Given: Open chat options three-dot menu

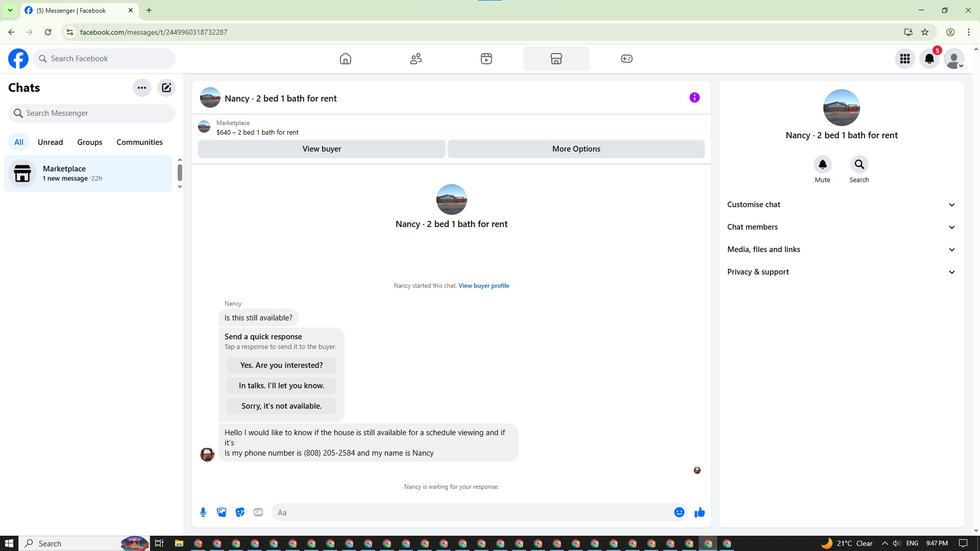Looking at the screenshot, I should click(x=142, y=88).
